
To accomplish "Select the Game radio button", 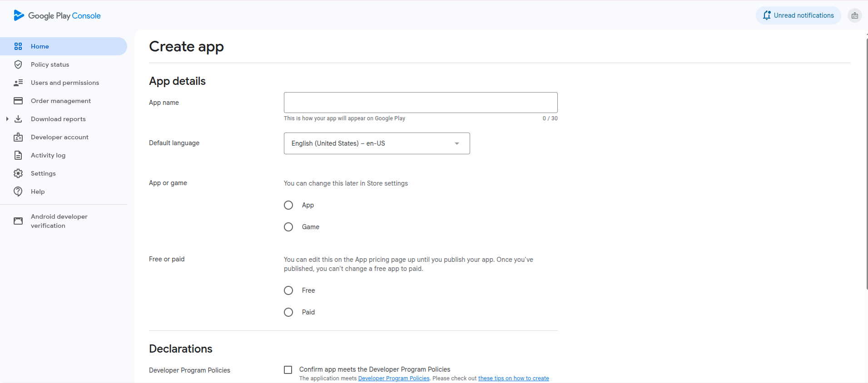I will 288,227.
